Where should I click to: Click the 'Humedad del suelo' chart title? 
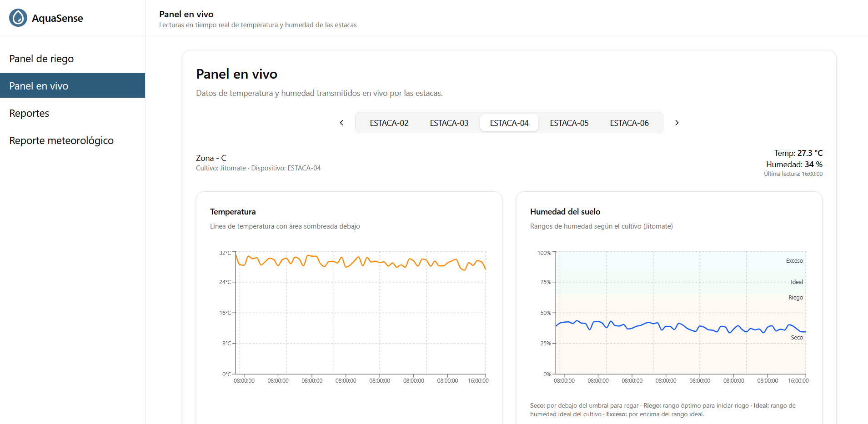[x=565, y=212]
